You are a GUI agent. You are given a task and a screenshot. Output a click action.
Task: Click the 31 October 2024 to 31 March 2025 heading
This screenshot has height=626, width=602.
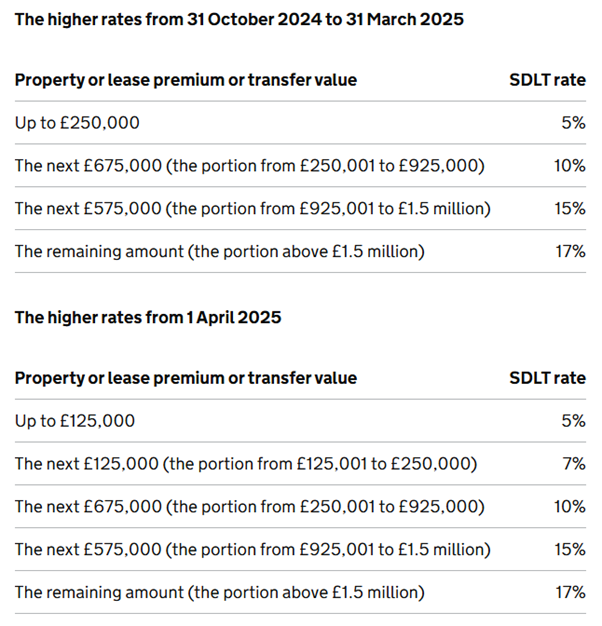tap(239, 19)
